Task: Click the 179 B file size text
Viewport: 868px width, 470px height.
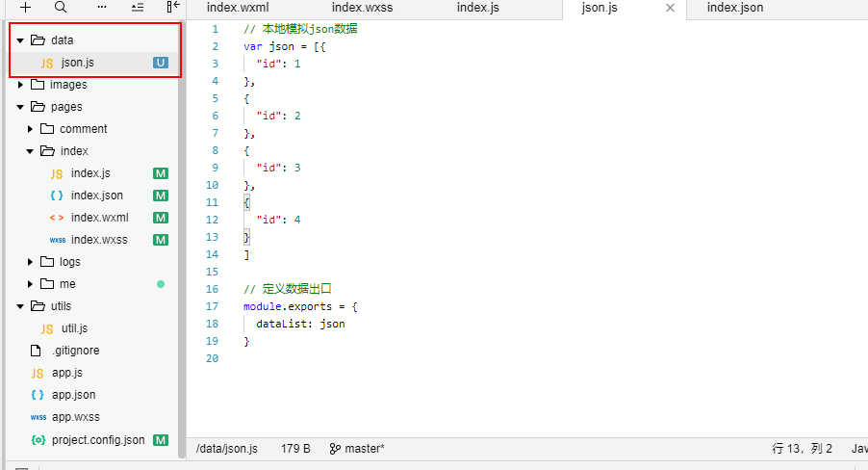Action: 295,449
